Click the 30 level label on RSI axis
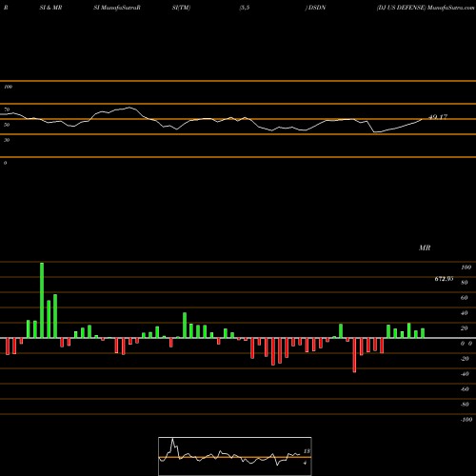The image size is (476, 476). tap(7, 140)
